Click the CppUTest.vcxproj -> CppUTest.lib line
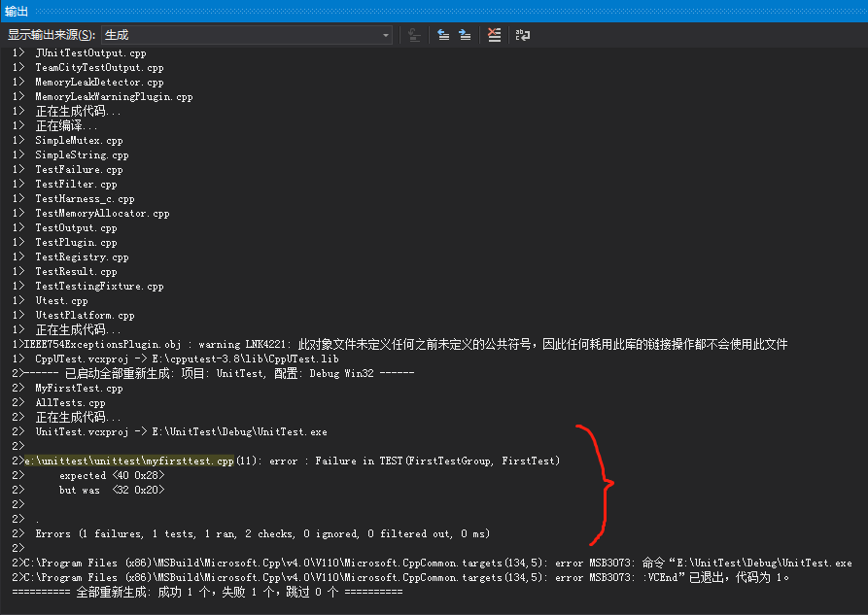 176,359
